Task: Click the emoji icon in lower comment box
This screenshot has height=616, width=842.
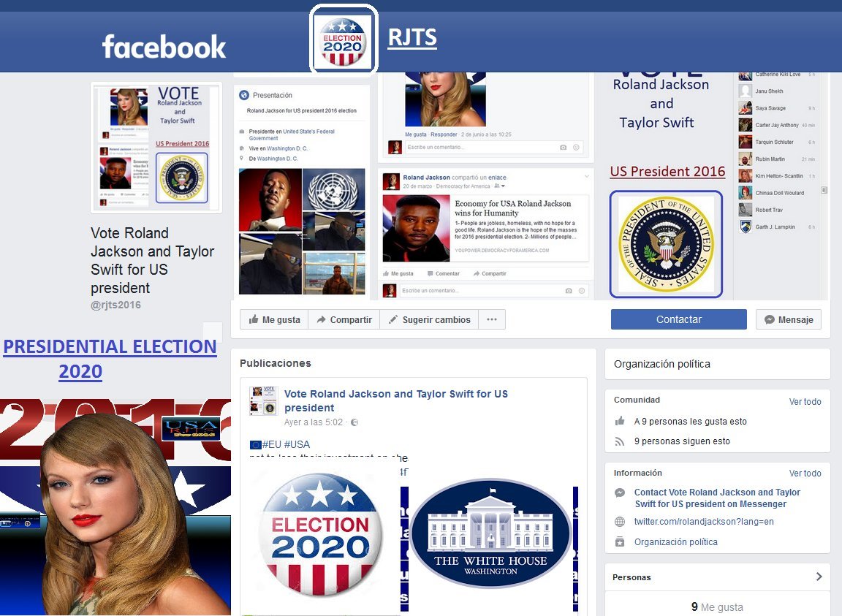Action: tap(582, 291)
